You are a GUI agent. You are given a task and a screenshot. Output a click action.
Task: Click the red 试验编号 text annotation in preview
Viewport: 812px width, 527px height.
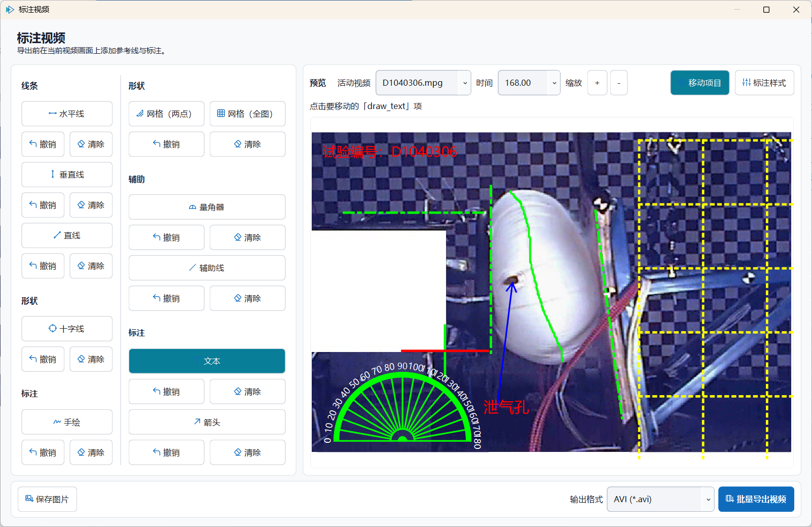390,152
